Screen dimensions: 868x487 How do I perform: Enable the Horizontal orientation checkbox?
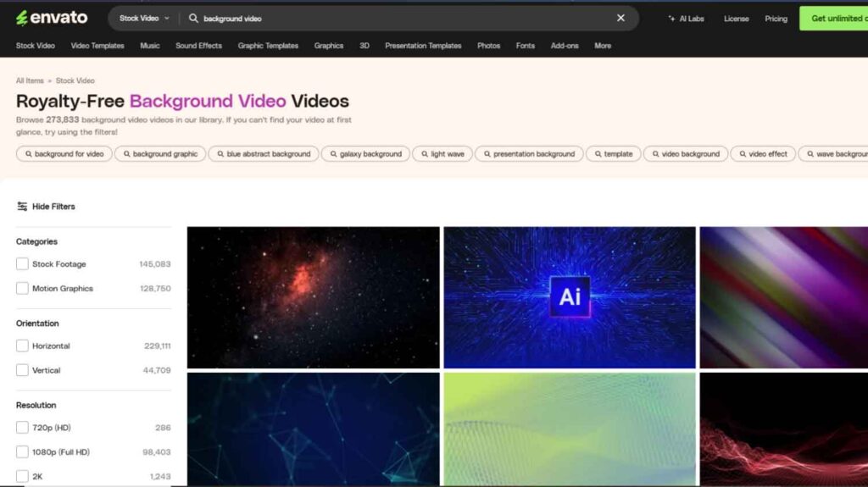click(x=22, y=346)
